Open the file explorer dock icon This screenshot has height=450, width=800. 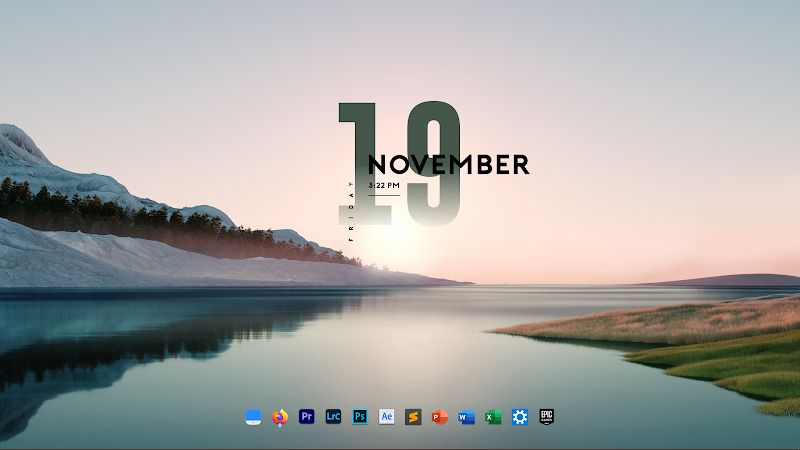tap(254, 417)
